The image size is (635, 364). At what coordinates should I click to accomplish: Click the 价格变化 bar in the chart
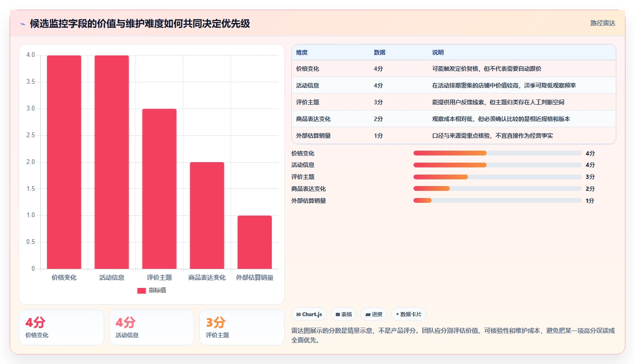64,162
